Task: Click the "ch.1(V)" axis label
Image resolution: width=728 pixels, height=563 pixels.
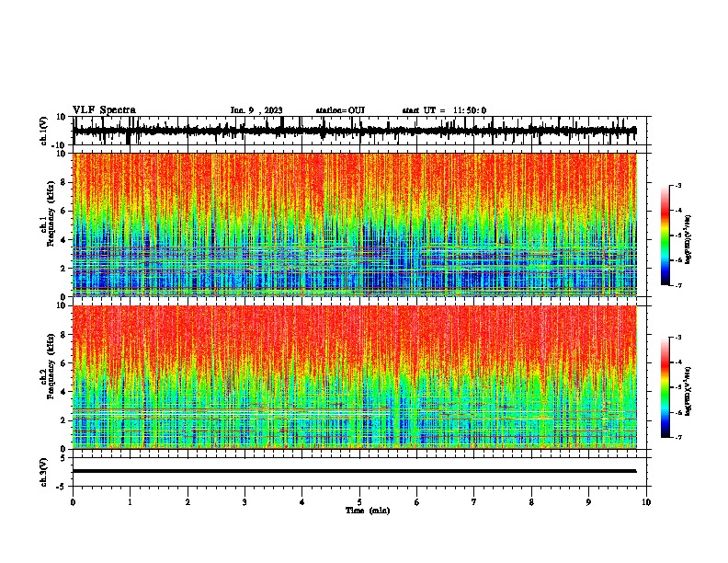Action: click(x=44, y=131)
